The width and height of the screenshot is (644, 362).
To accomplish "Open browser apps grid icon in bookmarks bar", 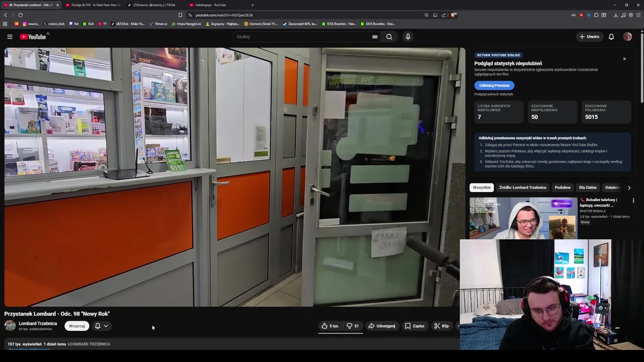I will click(5, 24).
